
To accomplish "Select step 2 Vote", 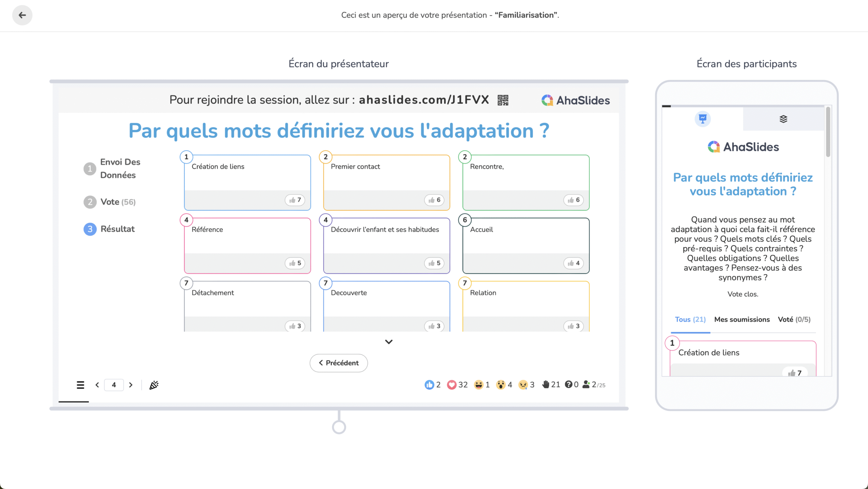I will pos(110,202).
